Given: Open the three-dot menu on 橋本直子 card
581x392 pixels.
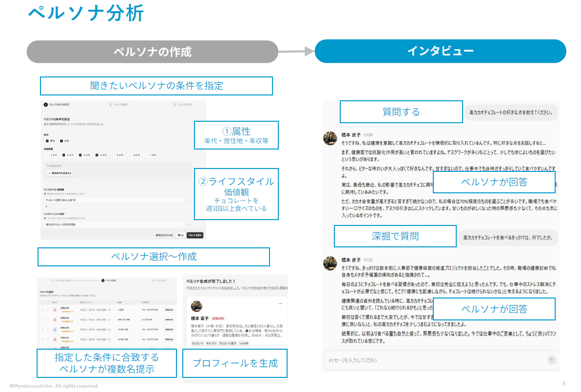Looking at the screenshot, I should pos(280,303).
